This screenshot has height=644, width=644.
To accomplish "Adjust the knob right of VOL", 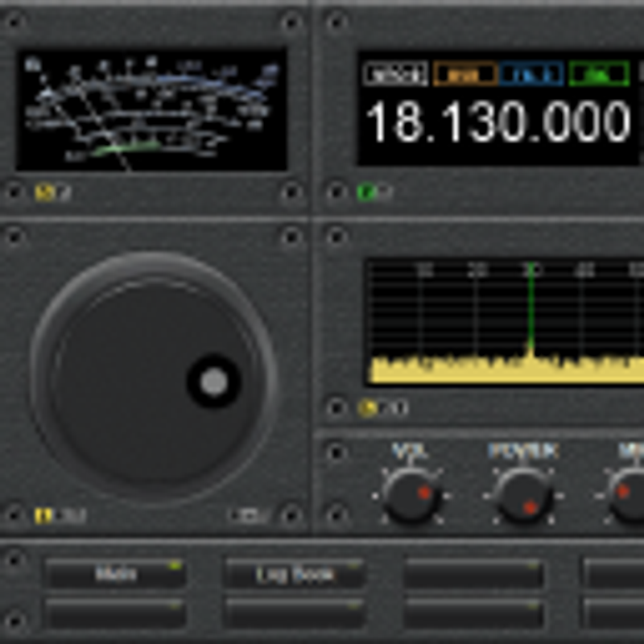I will pos(523,496).
